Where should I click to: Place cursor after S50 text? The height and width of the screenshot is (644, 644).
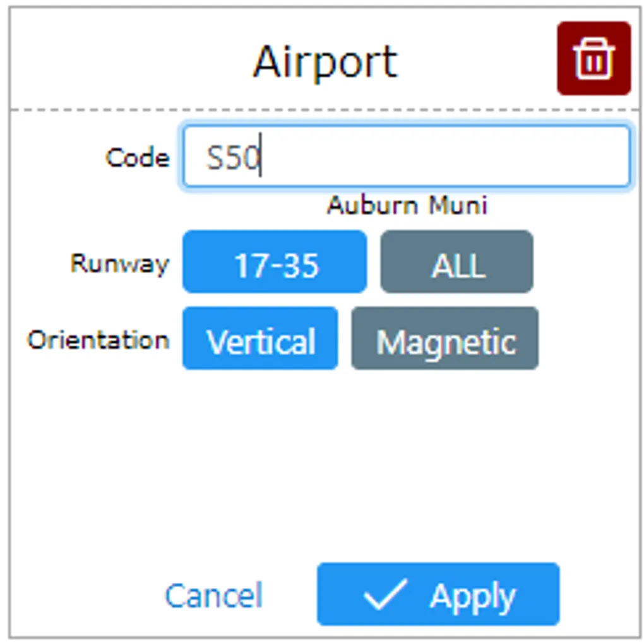click(x=262, y=157)
